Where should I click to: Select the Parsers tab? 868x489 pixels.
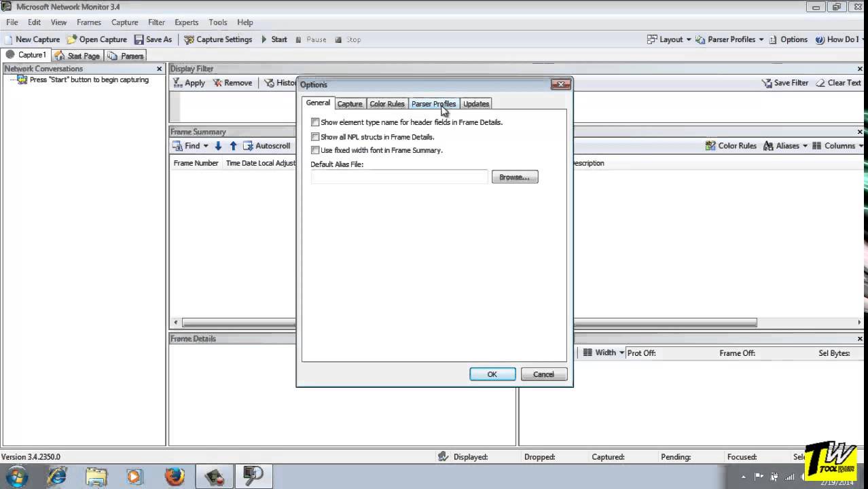coord(126,56)
